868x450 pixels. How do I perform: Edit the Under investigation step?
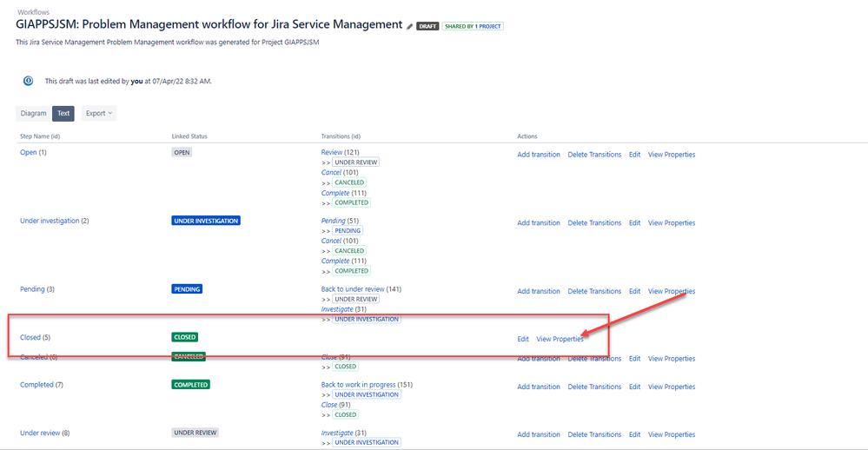(634, 223)
